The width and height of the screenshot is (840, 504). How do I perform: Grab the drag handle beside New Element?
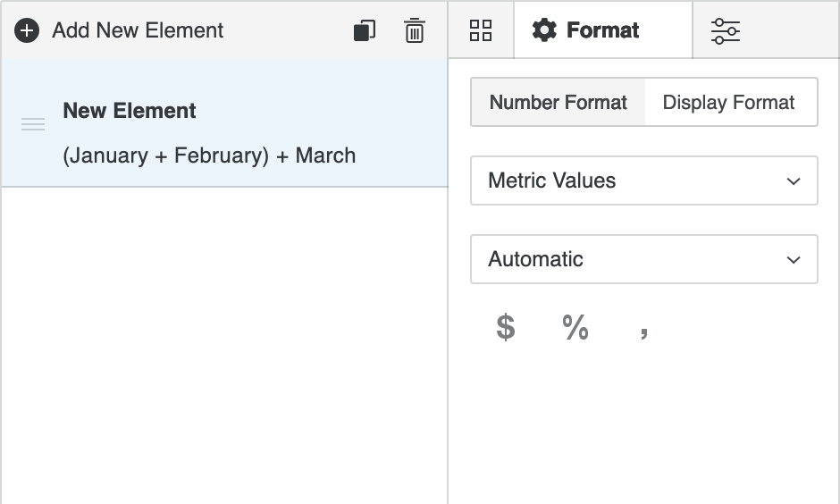coord(33,124)
